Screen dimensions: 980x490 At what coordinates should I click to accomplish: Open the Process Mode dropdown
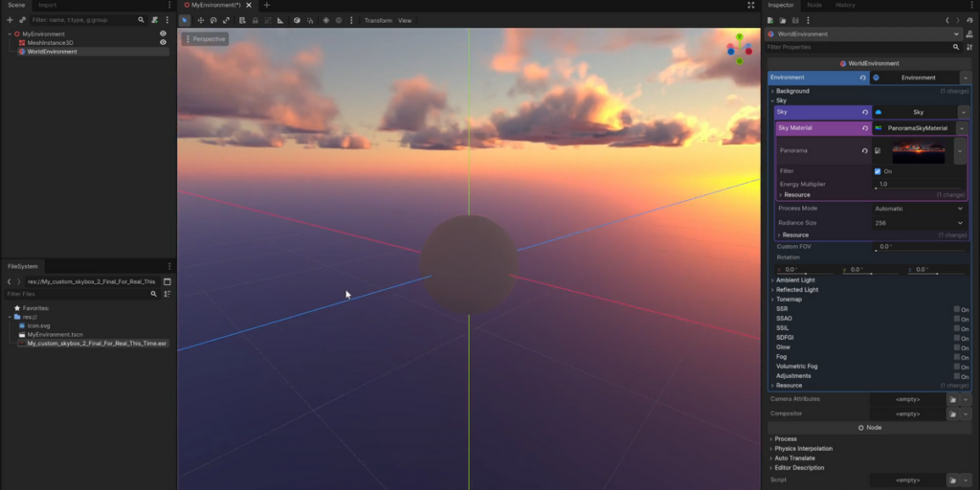918,208
